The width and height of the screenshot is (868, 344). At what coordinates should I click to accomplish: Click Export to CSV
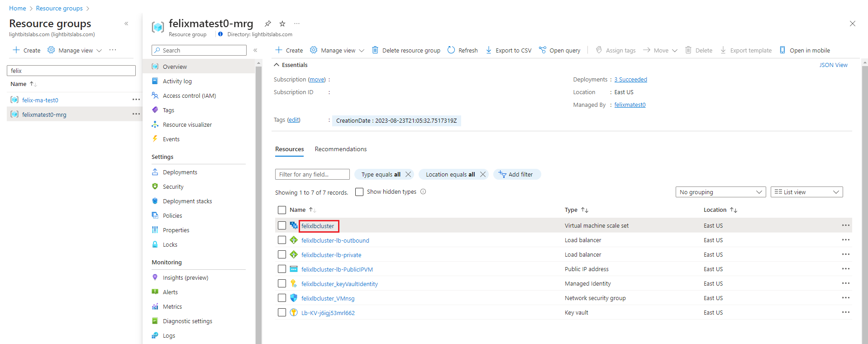click(x=509, y=50)
